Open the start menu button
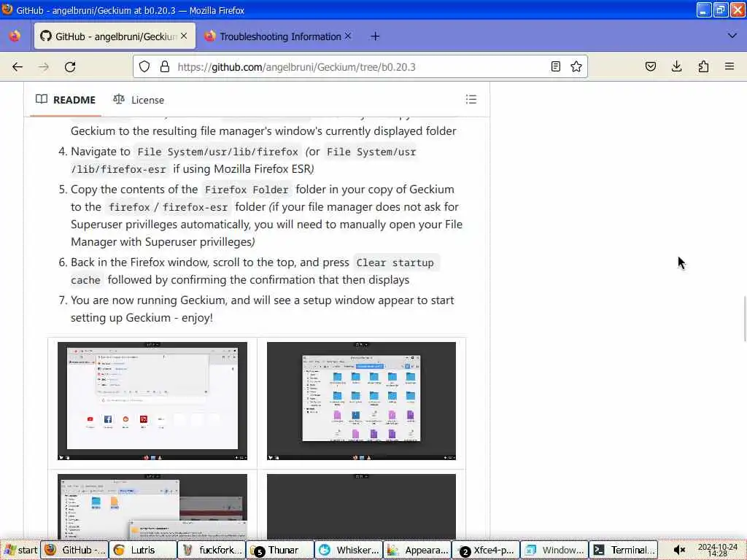Image resolution: width=747 pixels, height=560 pixels. [x=20, y=550]
